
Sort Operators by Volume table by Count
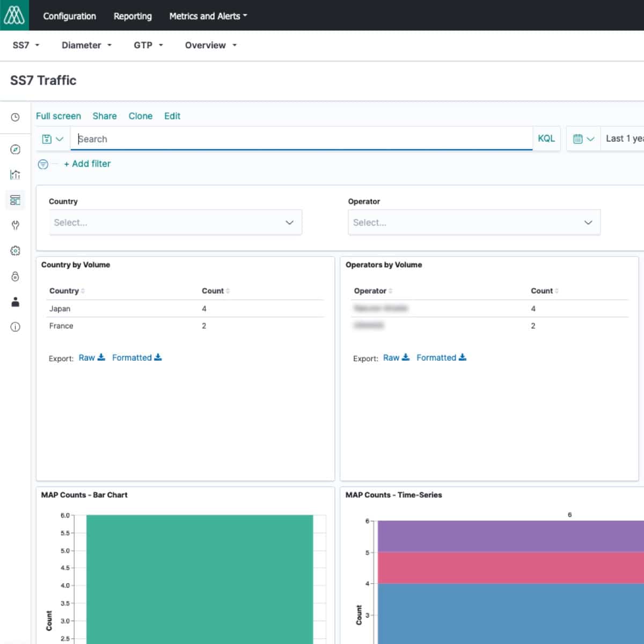pyautogui.click(x=545, y=291)
